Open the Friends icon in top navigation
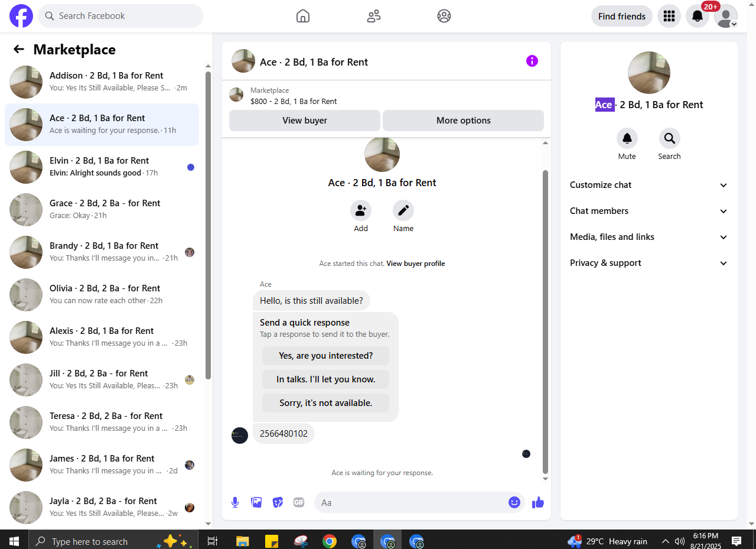756x549 pixels. (374, 16)
